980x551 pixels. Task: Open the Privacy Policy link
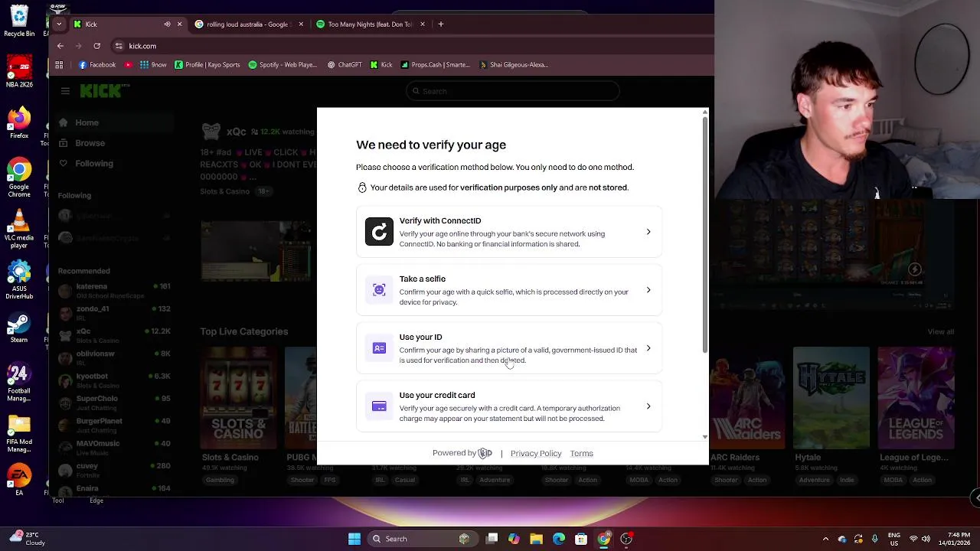pos(536,453)
